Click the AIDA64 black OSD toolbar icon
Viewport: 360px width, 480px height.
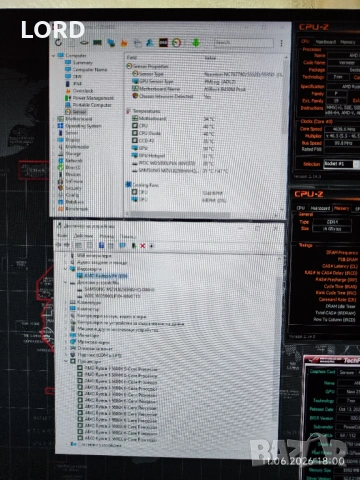coord(163,43)
